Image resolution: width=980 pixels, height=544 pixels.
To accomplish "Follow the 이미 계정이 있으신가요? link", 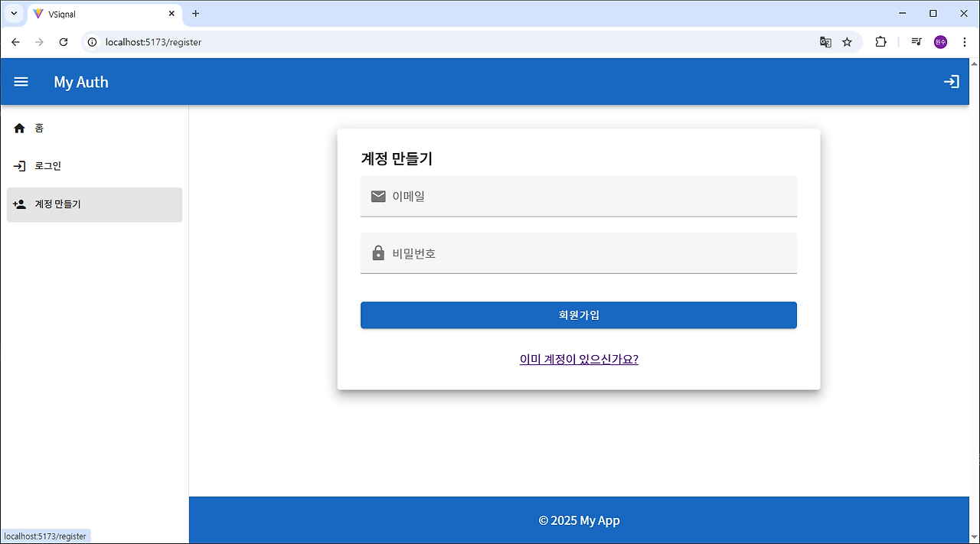I will (579, 360).
